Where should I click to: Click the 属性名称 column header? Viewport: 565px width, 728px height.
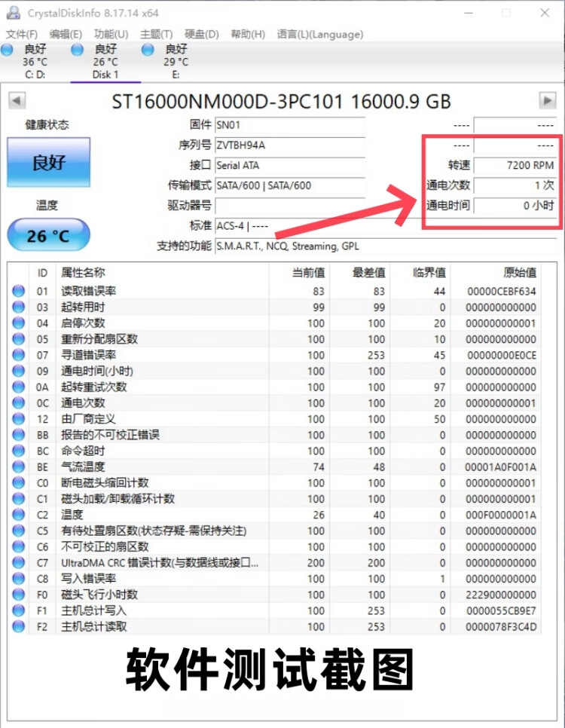coord(162,273)
